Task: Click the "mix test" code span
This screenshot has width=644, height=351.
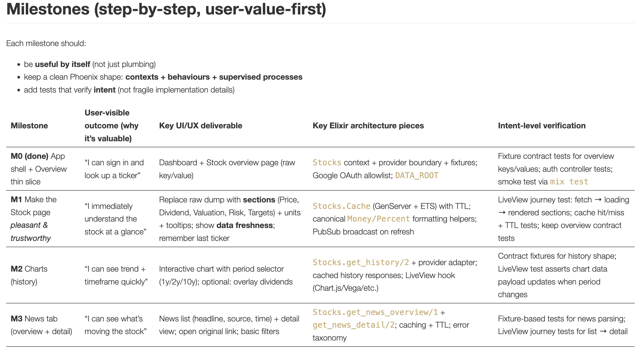Action: [569, 182]
